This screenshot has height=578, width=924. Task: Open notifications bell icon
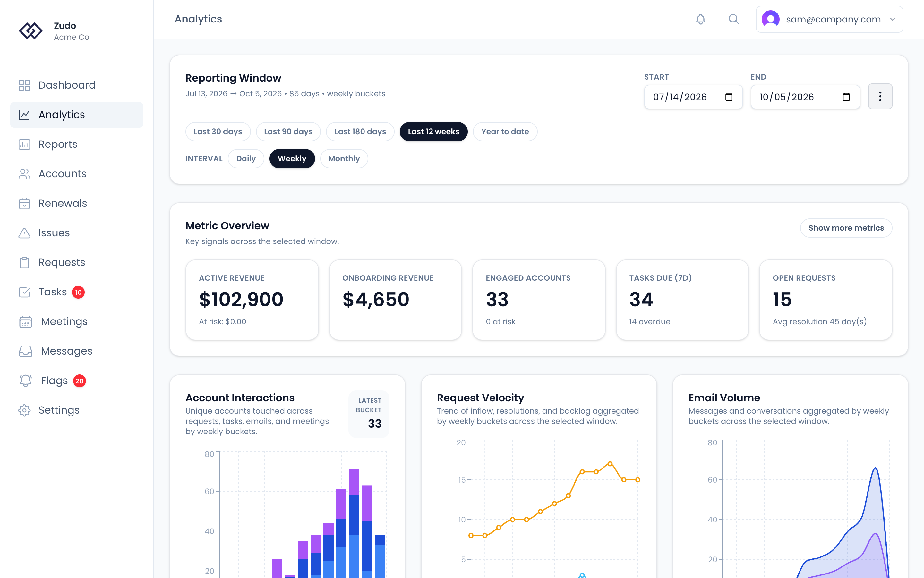(x=700, y=19)
